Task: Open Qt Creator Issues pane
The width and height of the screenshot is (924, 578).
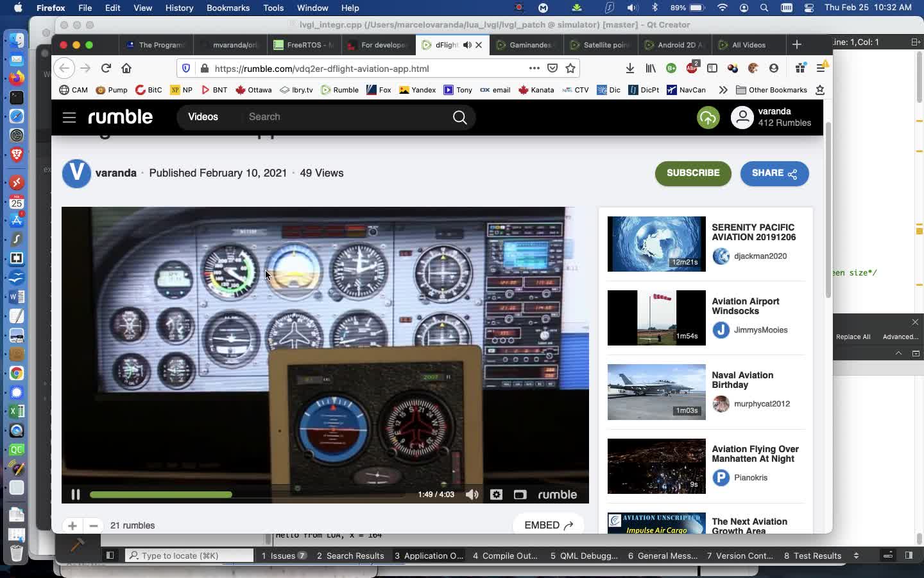Action: pyautogui.click(x=284, y=556)
